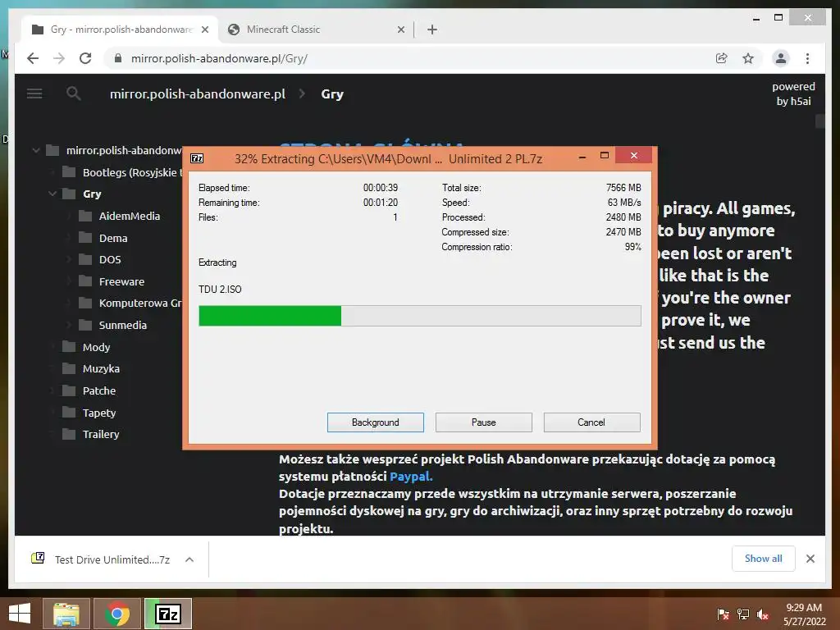Viewport: 840px width, 630px height.
Task: Open the Trailery folder
Action: [101, 434]
